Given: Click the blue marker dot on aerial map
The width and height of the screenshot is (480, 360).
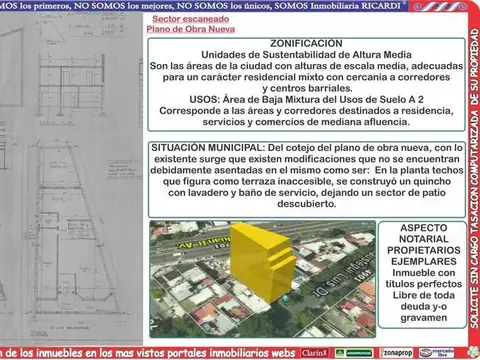Looking at the screenshot, I should pos(285,298).
